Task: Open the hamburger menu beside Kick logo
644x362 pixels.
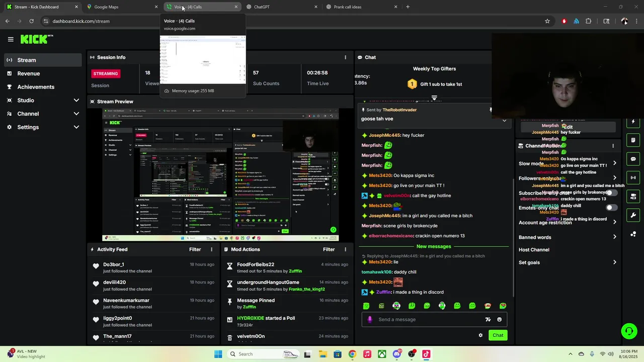Action: [x=11, y=39]
